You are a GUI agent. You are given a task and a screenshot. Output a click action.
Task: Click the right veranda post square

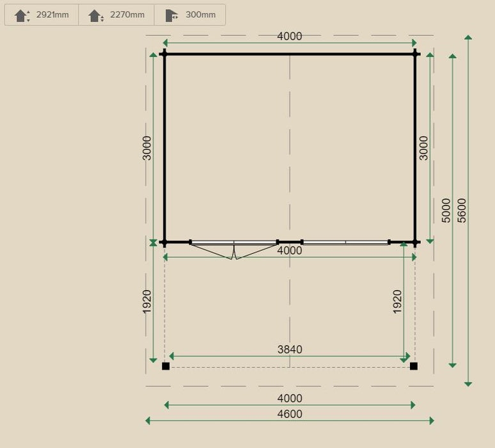pyautogui.click(x=414, y=366)
